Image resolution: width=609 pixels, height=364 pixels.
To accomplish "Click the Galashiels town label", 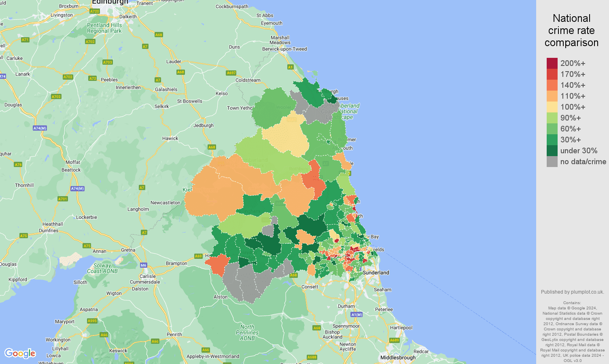I will point(166,89).
